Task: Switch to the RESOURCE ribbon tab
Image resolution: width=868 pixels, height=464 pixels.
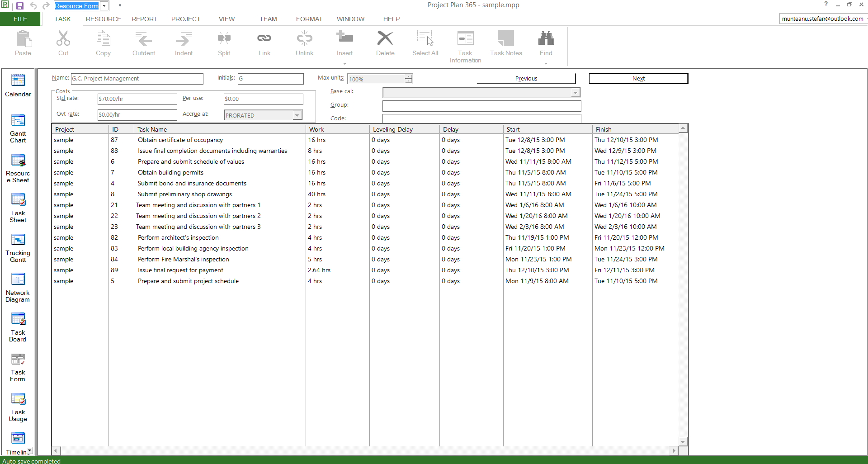Action: [x=103, y=19]
